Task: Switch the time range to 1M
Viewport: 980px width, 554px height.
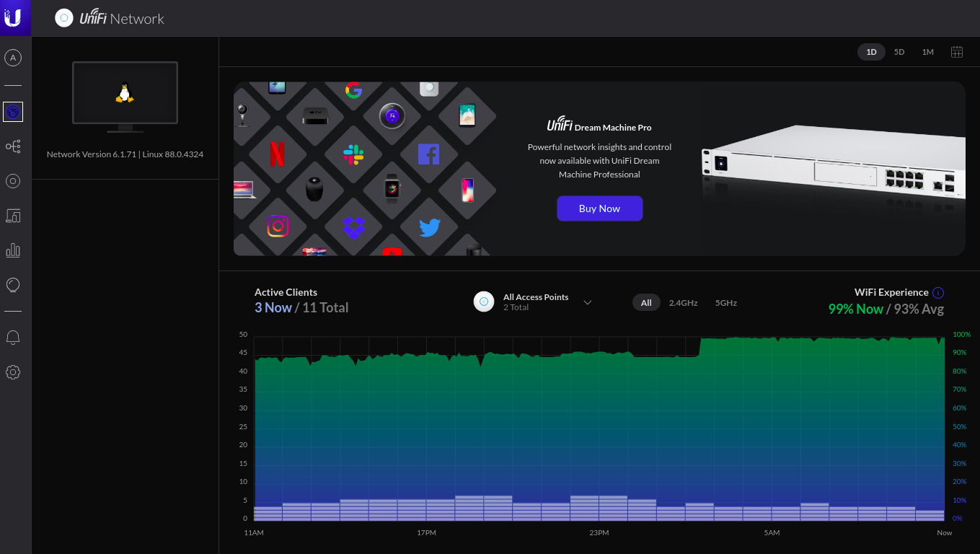Action: 927,52
